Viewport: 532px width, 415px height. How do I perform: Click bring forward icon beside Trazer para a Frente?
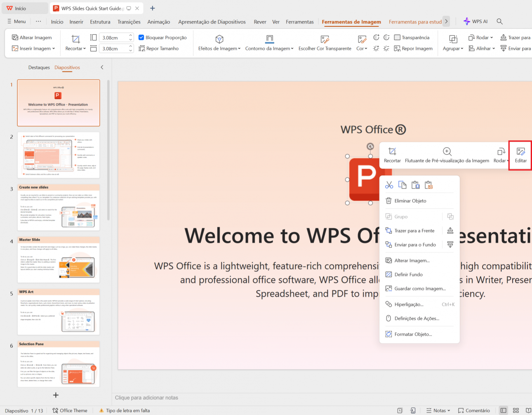[x=450, y=231]
